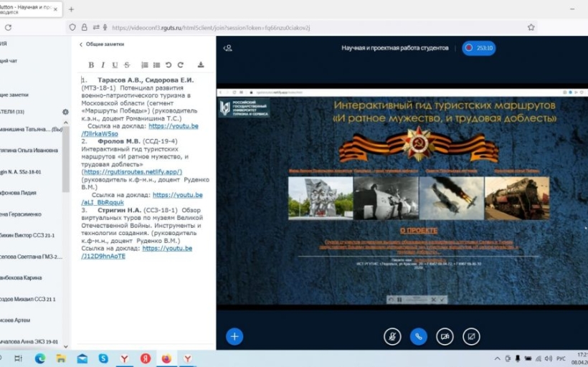Click О ПРОЕКТЕ link in presentation

coord(419,231)
